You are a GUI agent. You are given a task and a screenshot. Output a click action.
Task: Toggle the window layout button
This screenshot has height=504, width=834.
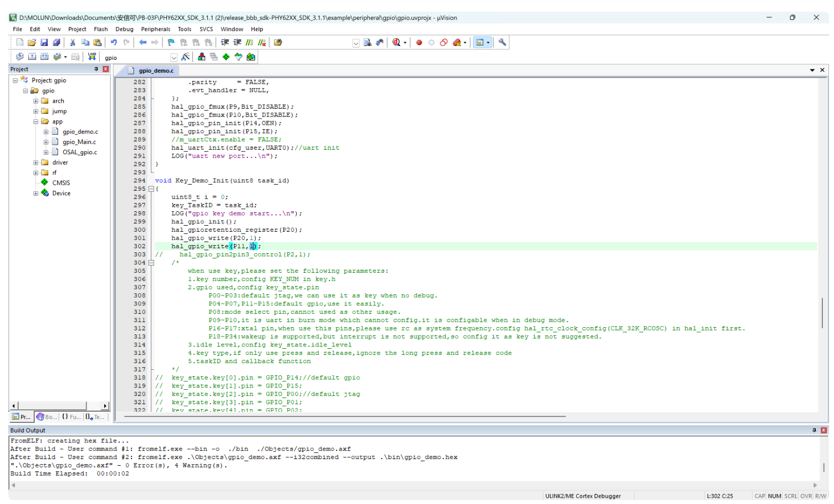[480, 42]
